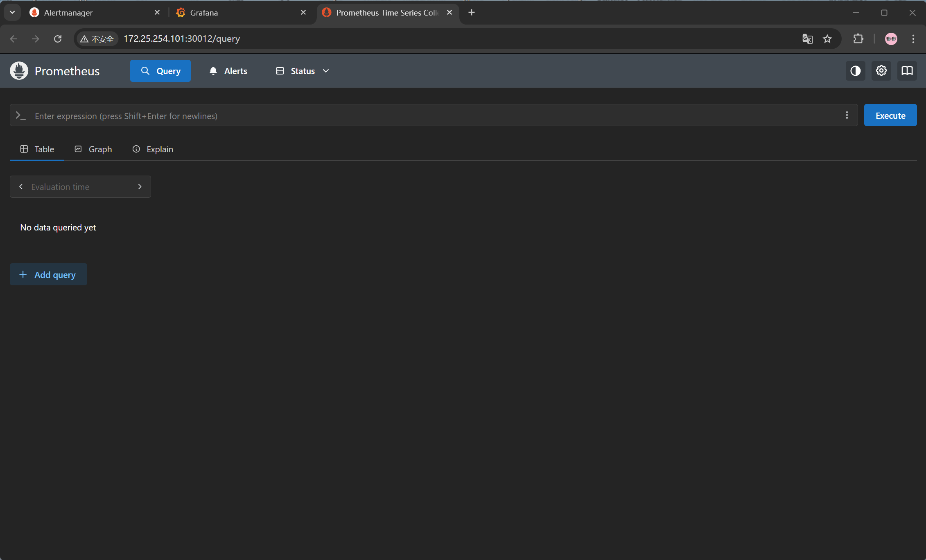Image resolution: width=926 pixels, height=560 pixels.
Task: Go back in browser history
Action: click(x=14, y=39)
